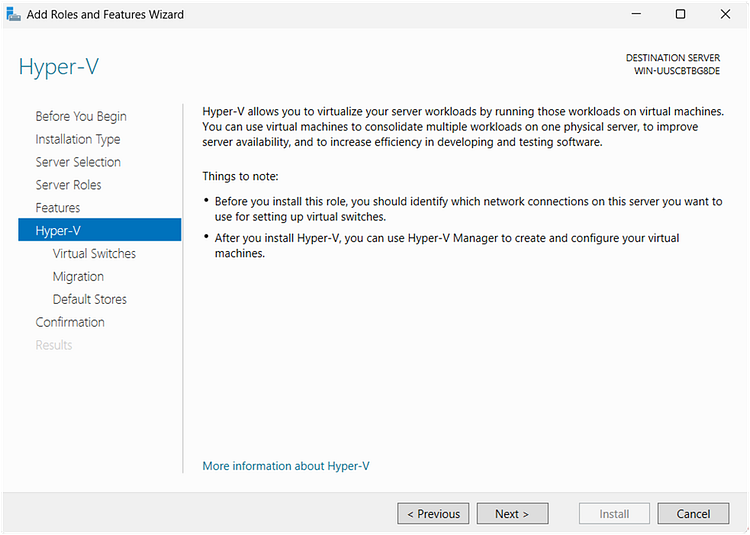Click the Server Manager icon in title bar
Viewport: 750px width, 535px height.
point(13,14)
